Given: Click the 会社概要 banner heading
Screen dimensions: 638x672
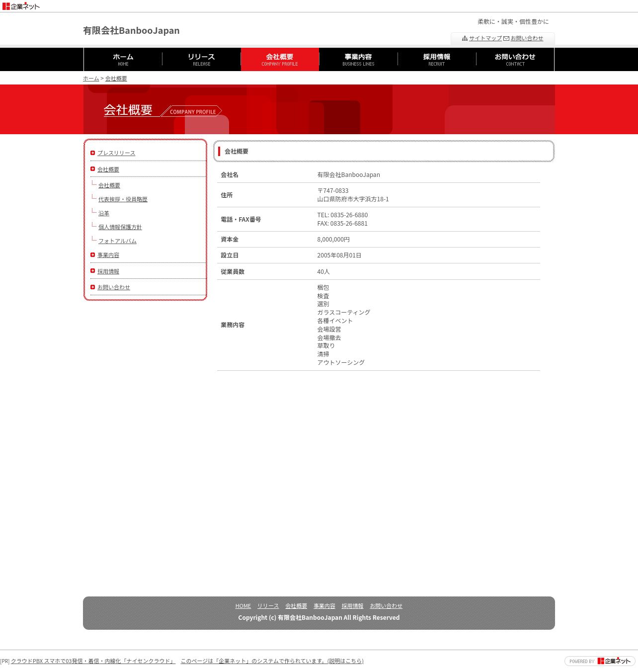Looking at the screenshot, I should [128, 110].
